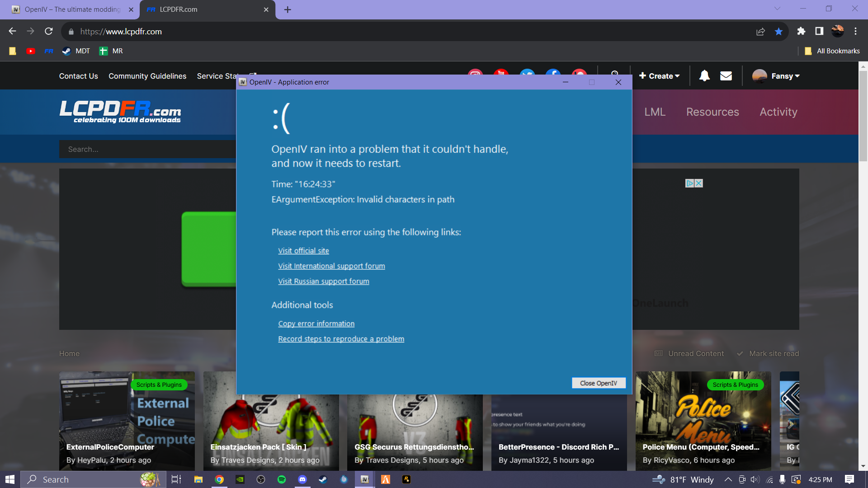Show hidden system tray icons chevron
The image size is (868, 488).
728,479
